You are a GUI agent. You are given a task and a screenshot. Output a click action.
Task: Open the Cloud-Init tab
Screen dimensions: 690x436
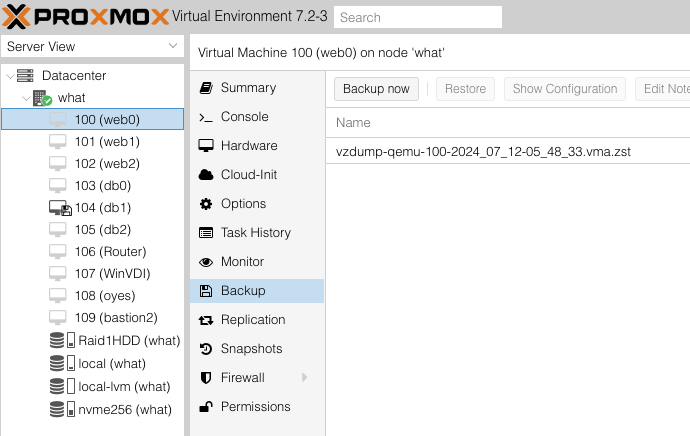pos(257,175)
